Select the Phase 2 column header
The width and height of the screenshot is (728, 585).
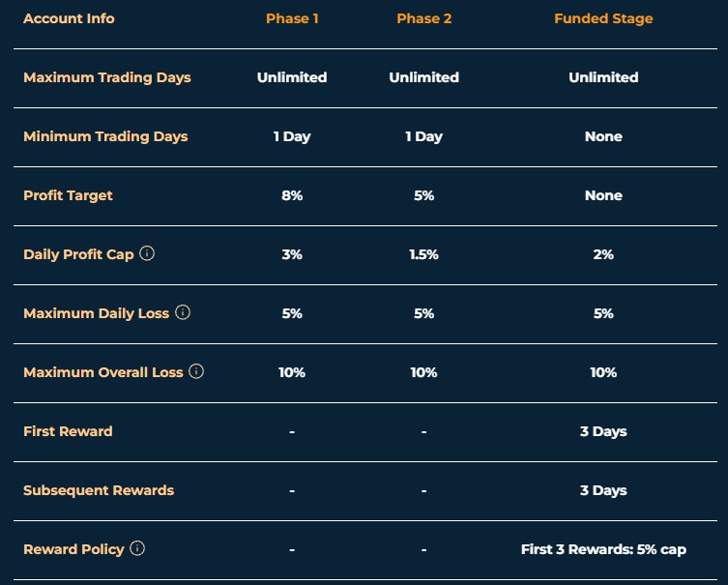[423, 18]
